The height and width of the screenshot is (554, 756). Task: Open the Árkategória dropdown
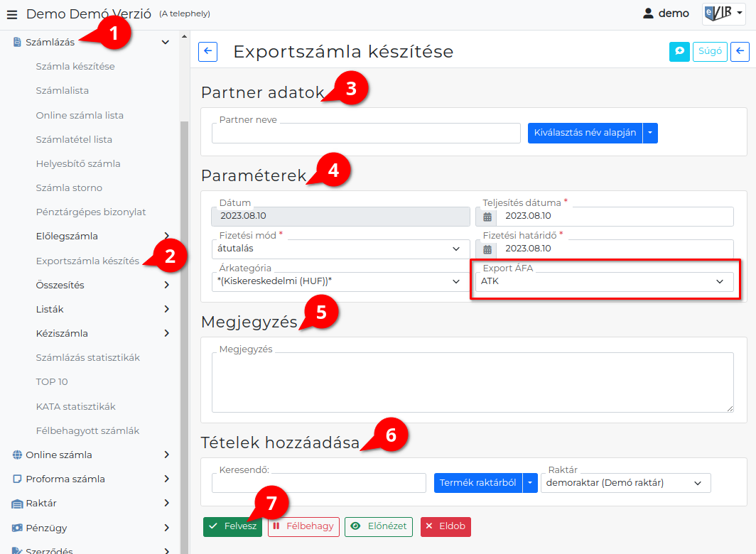click(x=340, y=281)
